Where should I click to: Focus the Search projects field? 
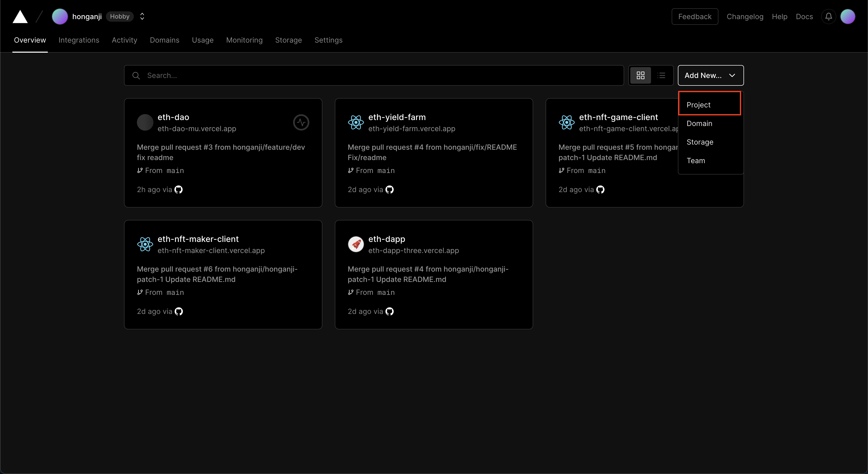point(374,75)
